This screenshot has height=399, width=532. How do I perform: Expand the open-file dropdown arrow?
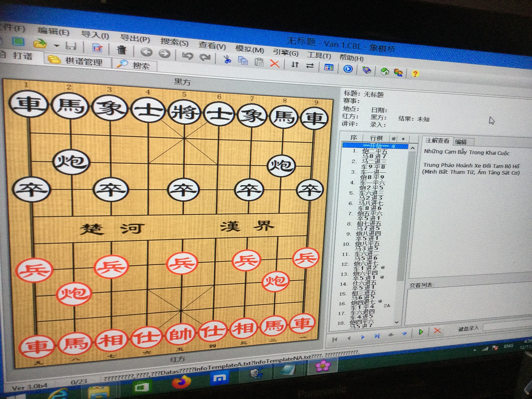57,45
